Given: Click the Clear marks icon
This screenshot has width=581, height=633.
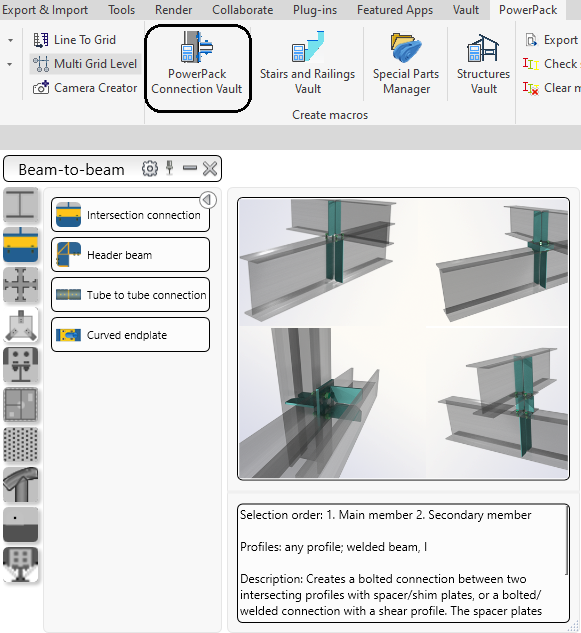Looking at the screenshot, I should (x=531, y=88).
